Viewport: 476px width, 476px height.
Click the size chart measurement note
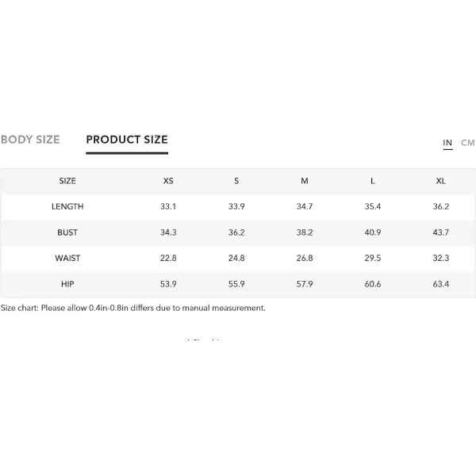click(133, 308)
